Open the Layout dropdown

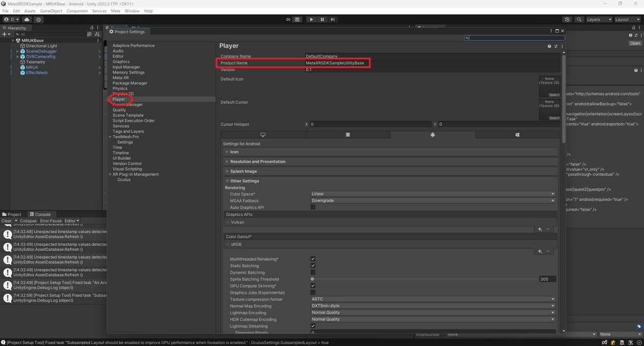627,19
